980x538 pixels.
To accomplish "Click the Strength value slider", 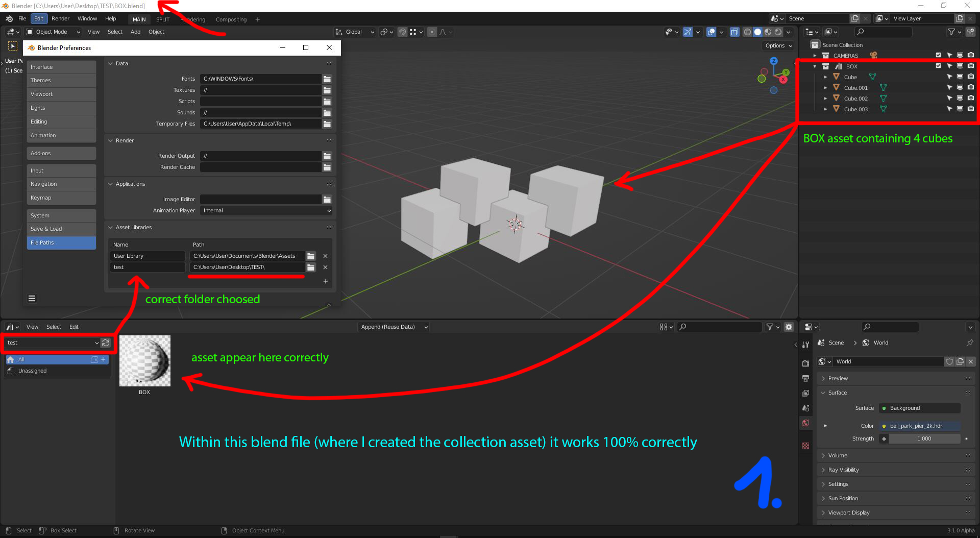I will (x=924, y=439).
